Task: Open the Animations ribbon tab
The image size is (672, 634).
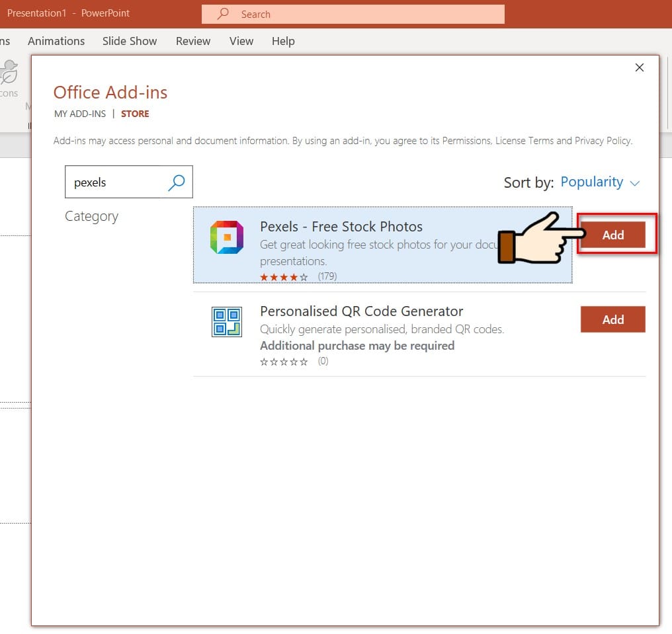Action: [56, 41]
